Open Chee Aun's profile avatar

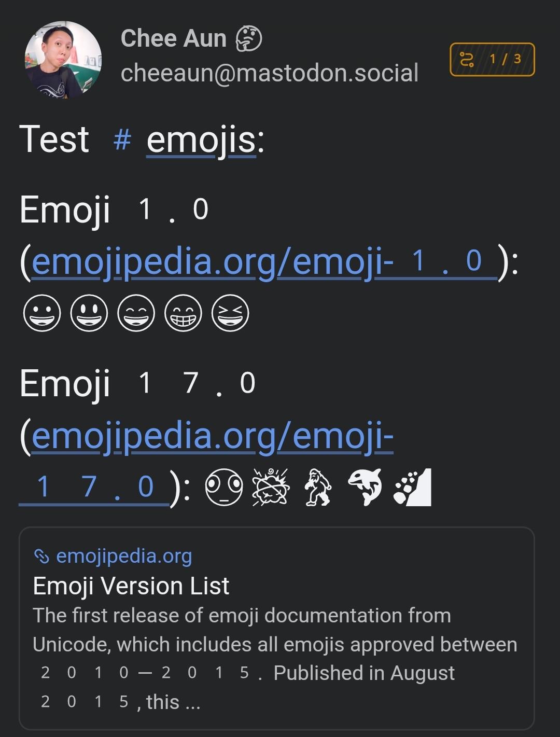pos(63,60)
